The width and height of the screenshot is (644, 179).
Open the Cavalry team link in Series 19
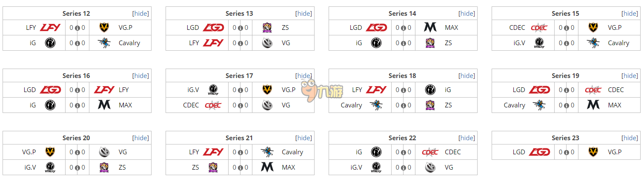pyautogui.click(x=514, y=105)
